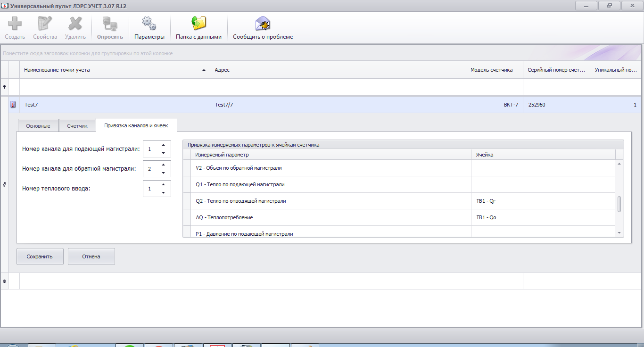Click empty Ячейка cell for Q1 row

pos(543,184)
